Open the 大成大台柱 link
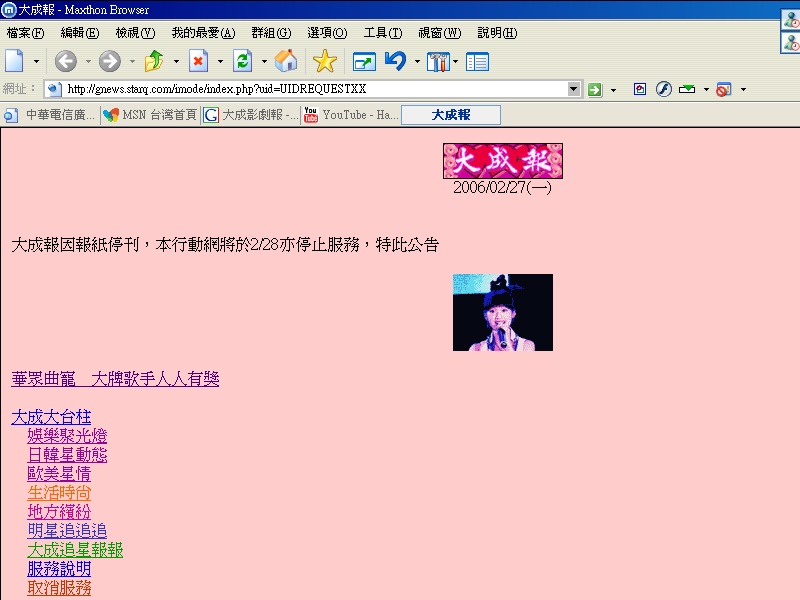The image size is (800, 600). [x=51, y=417]
